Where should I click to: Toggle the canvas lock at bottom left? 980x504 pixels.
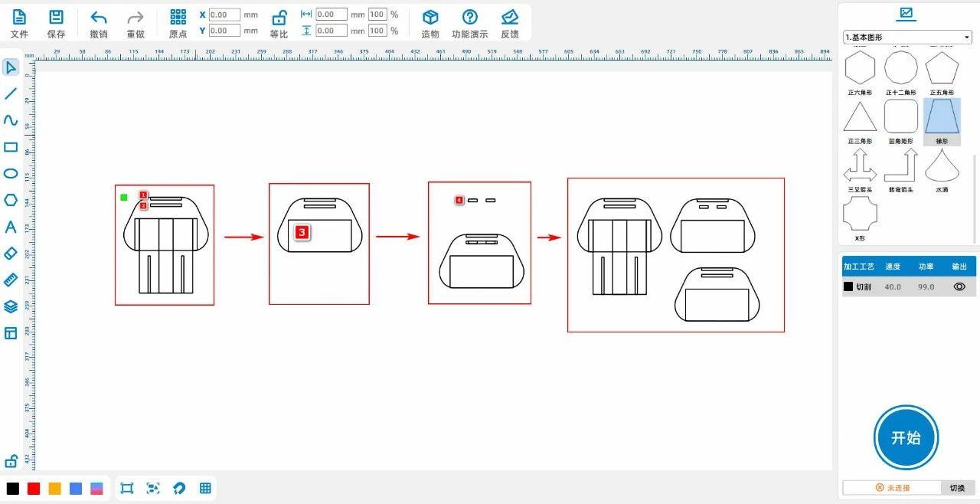tap(11, 461)
